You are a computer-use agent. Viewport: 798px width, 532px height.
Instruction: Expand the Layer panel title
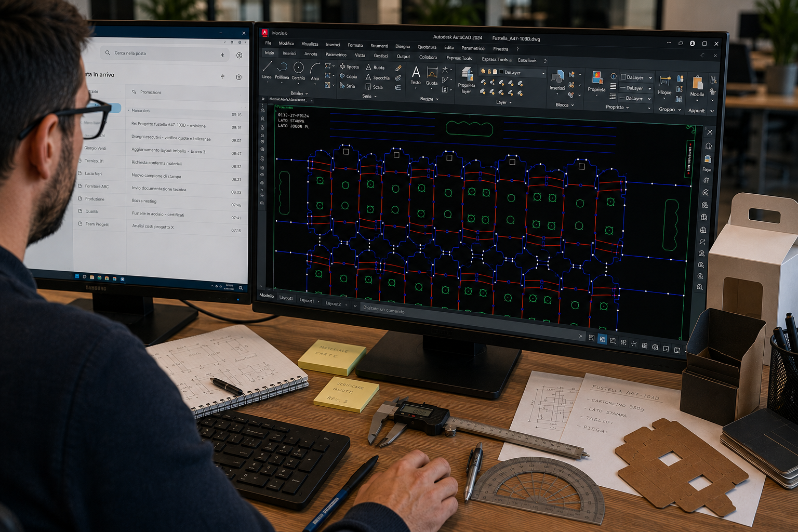tap(503, 102)
